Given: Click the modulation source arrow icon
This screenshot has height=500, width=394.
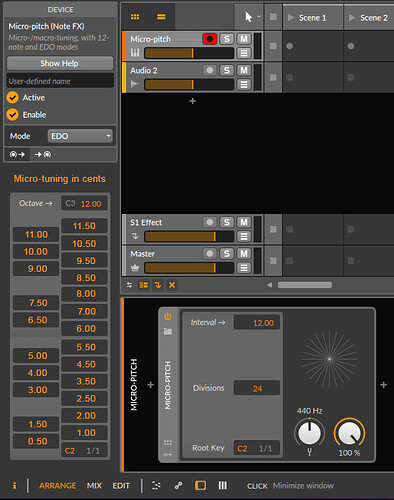Looking at the screenshot, I should point(17,154).
